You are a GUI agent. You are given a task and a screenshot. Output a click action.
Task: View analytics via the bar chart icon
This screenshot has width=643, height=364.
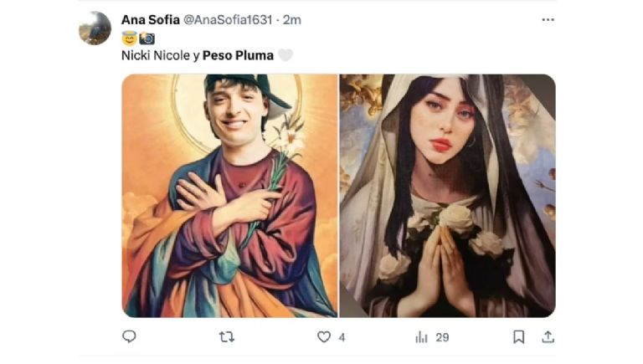tap(421, 337)
